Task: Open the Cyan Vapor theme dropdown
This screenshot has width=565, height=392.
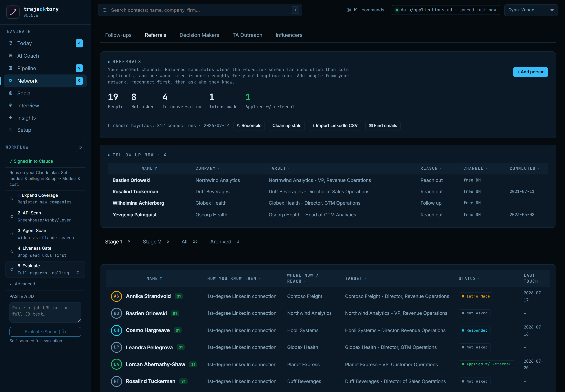Action: [x=531, y=10]
